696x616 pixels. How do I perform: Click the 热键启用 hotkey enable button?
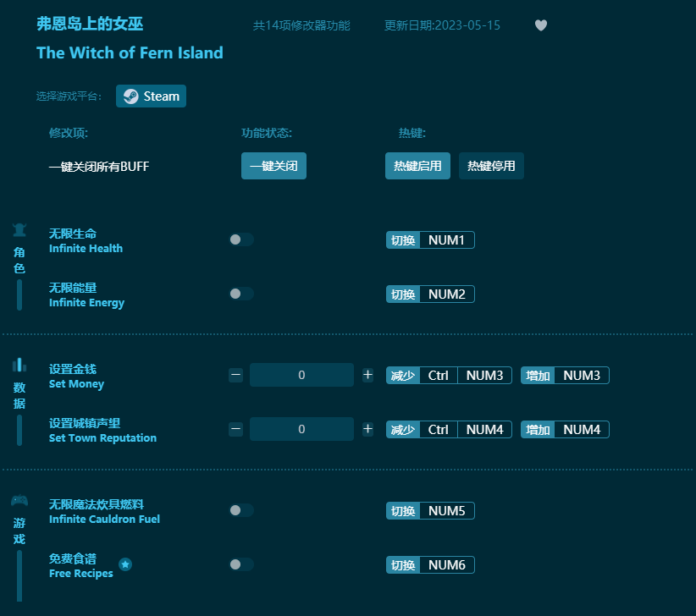417,166
